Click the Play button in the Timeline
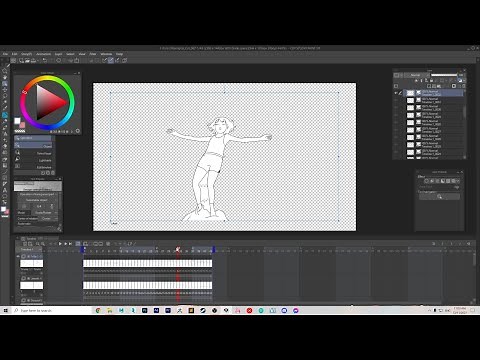The image size is (480, 360). 60,244
